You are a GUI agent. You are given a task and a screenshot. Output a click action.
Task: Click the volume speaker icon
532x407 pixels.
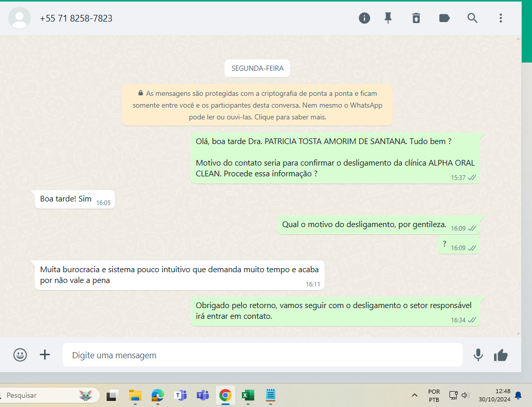(465, 395)
